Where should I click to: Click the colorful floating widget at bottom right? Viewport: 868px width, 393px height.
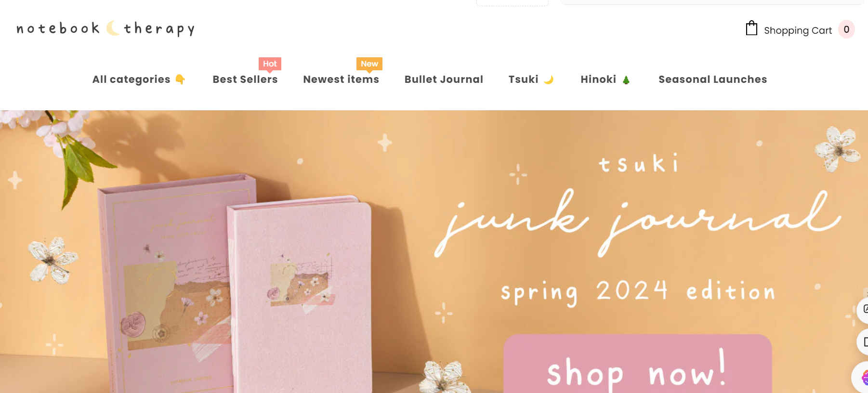point(861,377)
